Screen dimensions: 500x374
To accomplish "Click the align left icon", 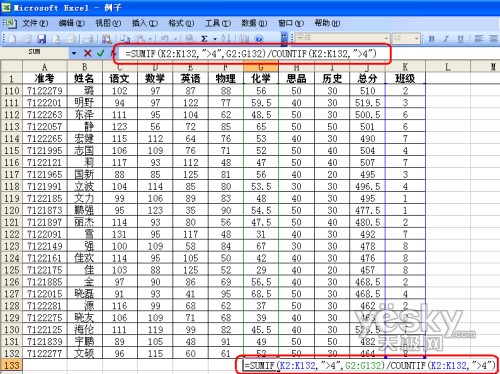I will point(479,39).
